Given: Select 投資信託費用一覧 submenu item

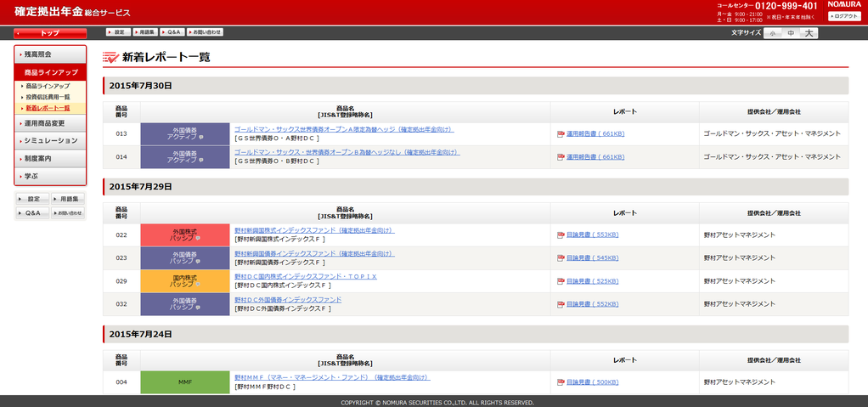Looking at the screenshot, I should pos(48,97).
